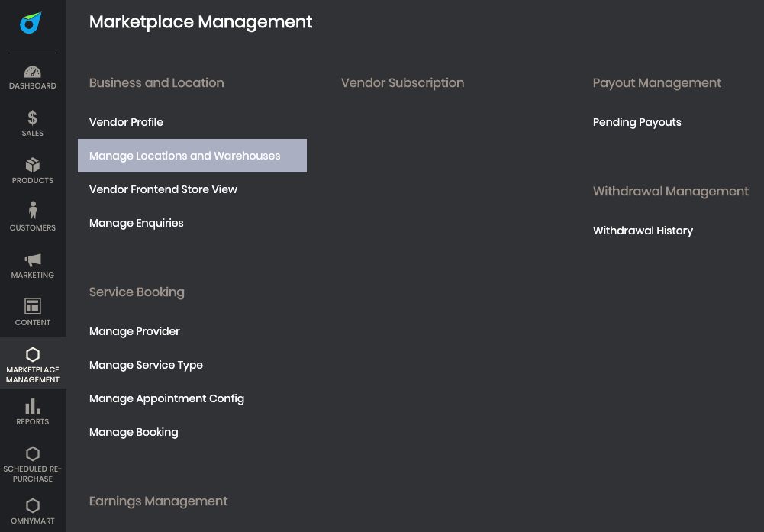764x532 pixels.
Task: Select the Products box icon
Action: click(x=33, y=165)
